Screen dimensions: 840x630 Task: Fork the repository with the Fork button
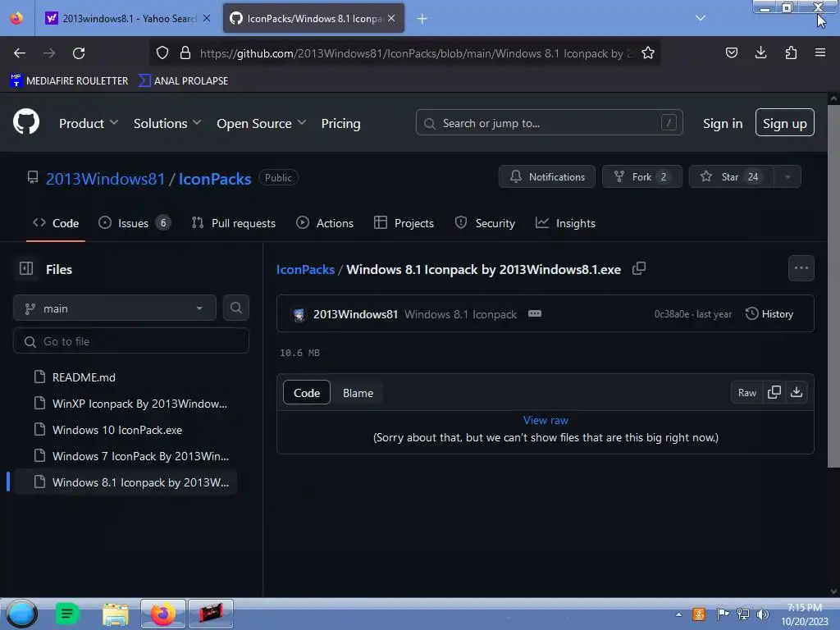click(x=641, y=177)
